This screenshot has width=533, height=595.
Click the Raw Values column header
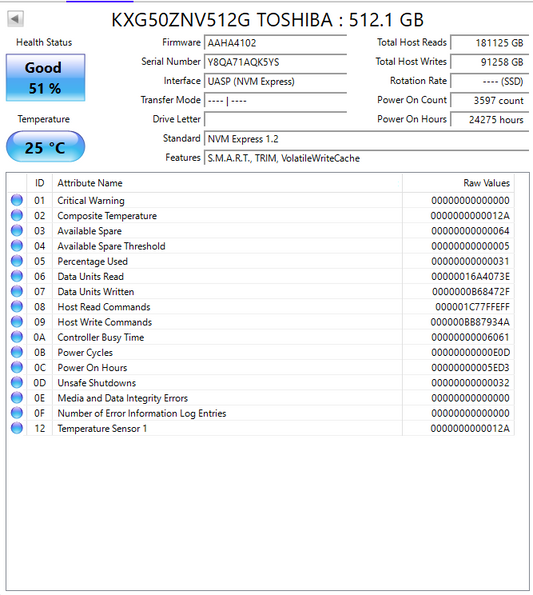[x=458, y=183]
